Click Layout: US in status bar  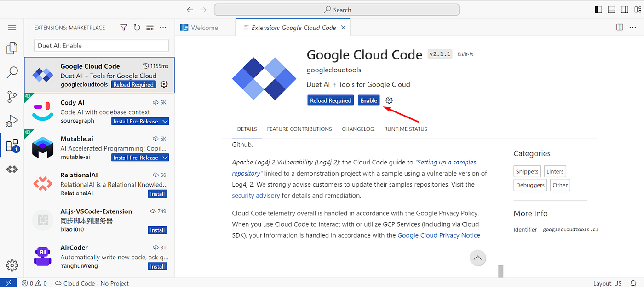click(607, 283)
